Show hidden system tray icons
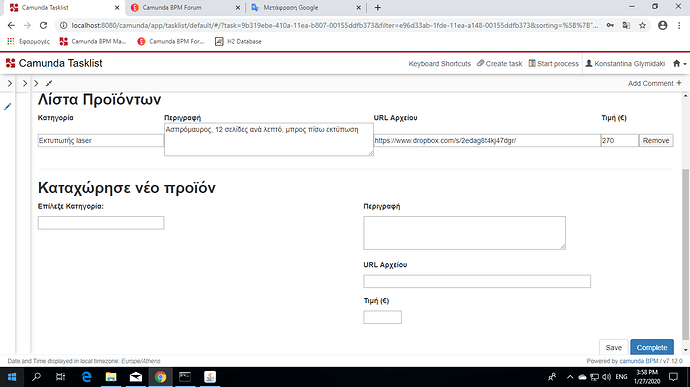 coord(570,377)
